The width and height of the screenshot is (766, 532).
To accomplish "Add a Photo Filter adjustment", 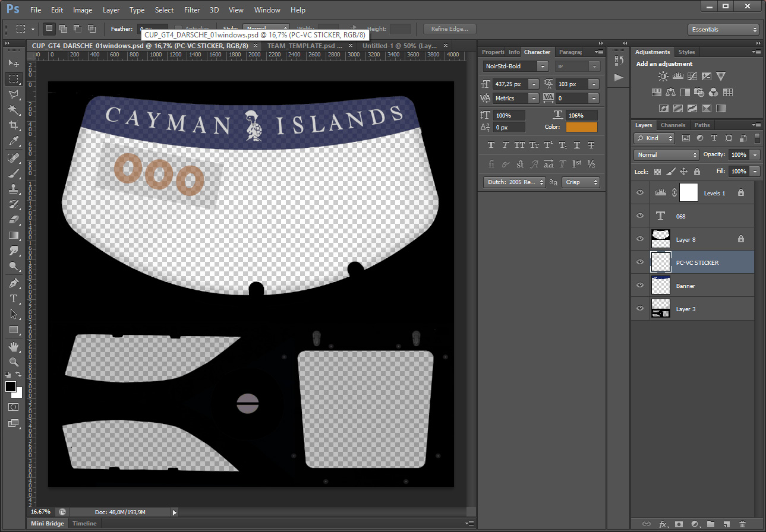I will [699, 93].
